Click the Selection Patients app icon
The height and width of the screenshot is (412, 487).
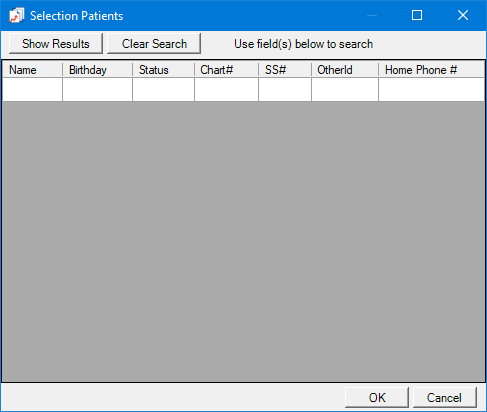pyautogui.click(x=16, y=16)
